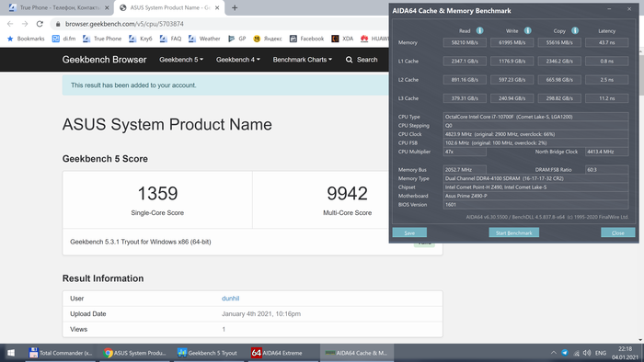Click the Upload Date January 4th 2021 value

click(x=261, y=314)
